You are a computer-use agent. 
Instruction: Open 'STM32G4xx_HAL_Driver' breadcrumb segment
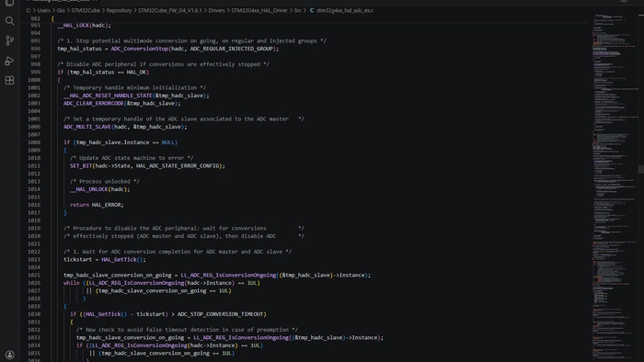click(x=259, y=11)
